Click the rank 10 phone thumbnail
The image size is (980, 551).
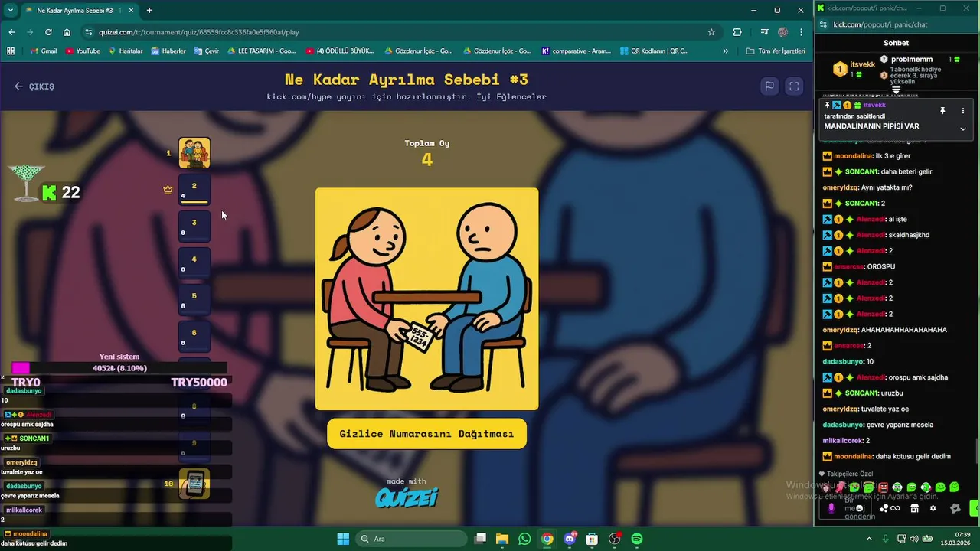point(194,484)
